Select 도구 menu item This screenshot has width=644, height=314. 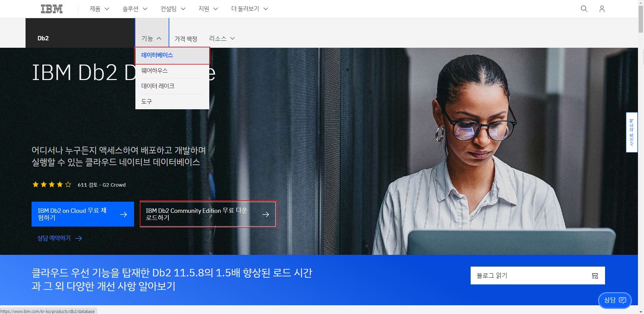pyautogui.click(x=172, y=102)
